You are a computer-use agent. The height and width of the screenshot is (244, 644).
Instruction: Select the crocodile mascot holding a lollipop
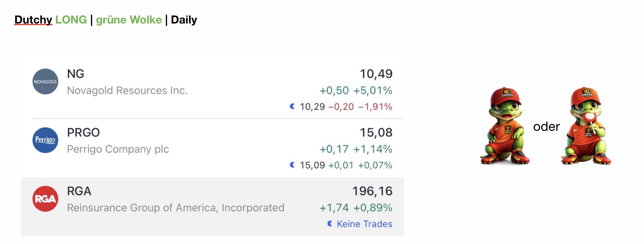[586, 126]
